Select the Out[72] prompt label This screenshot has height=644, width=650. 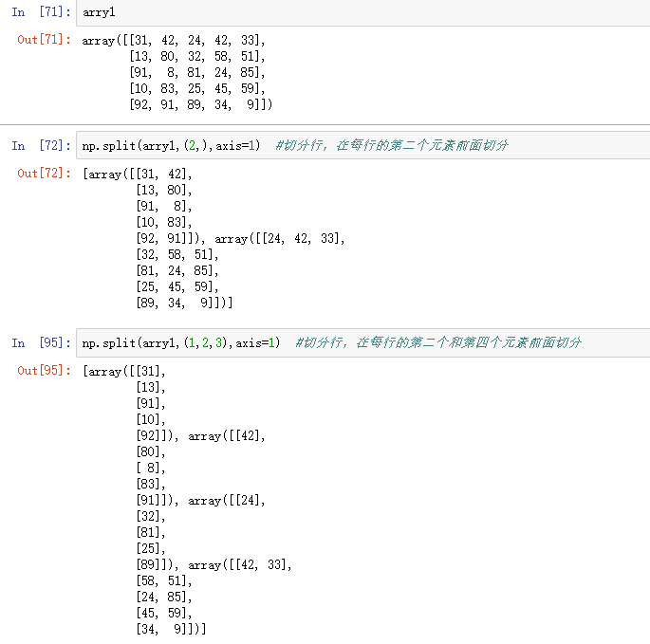44,174
